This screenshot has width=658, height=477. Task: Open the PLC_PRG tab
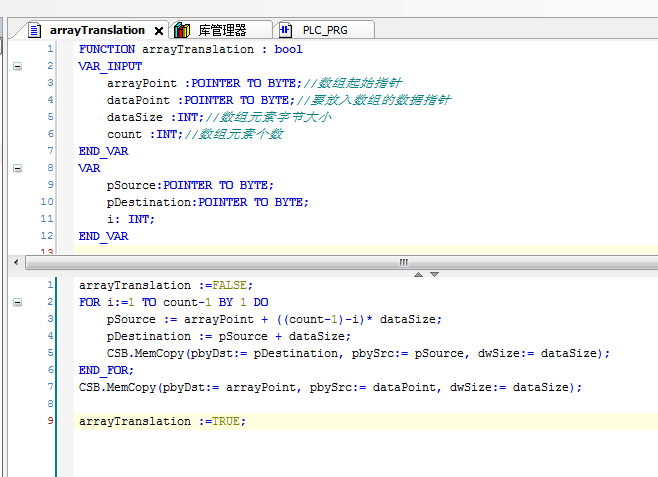325,30
